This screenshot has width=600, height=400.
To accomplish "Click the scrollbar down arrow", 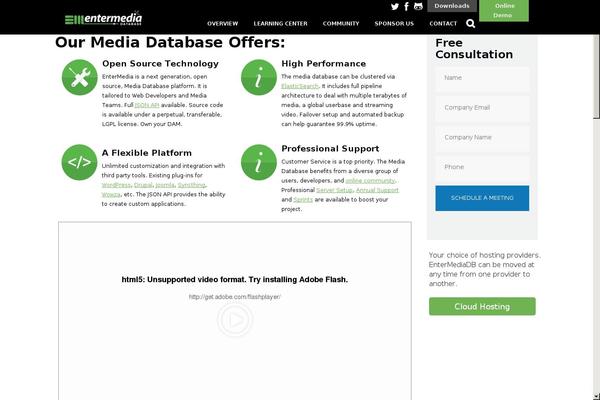I will (597, 397).
